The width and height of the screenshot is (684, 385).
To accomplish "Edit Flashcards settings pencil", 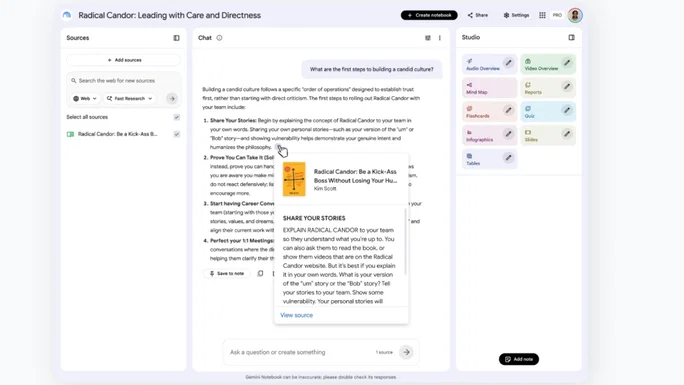I will tap(509, 110).
